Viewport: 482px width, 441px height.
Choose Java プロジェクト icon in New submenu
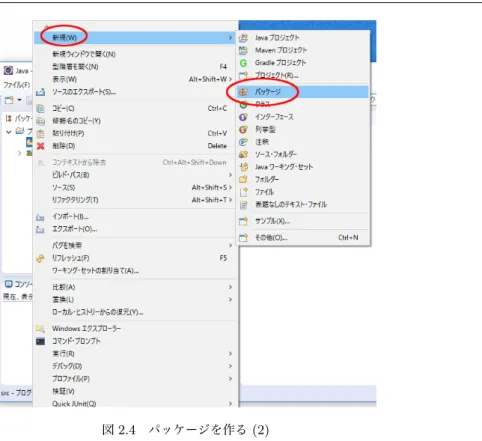[243, 38]
